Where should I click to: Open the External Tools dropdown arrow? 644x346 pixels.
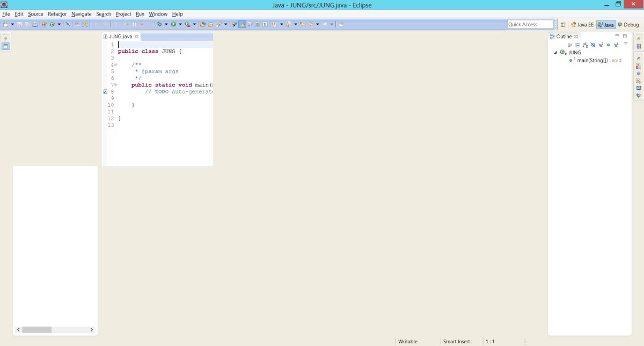pyautogui.click(x=194, y=24)
